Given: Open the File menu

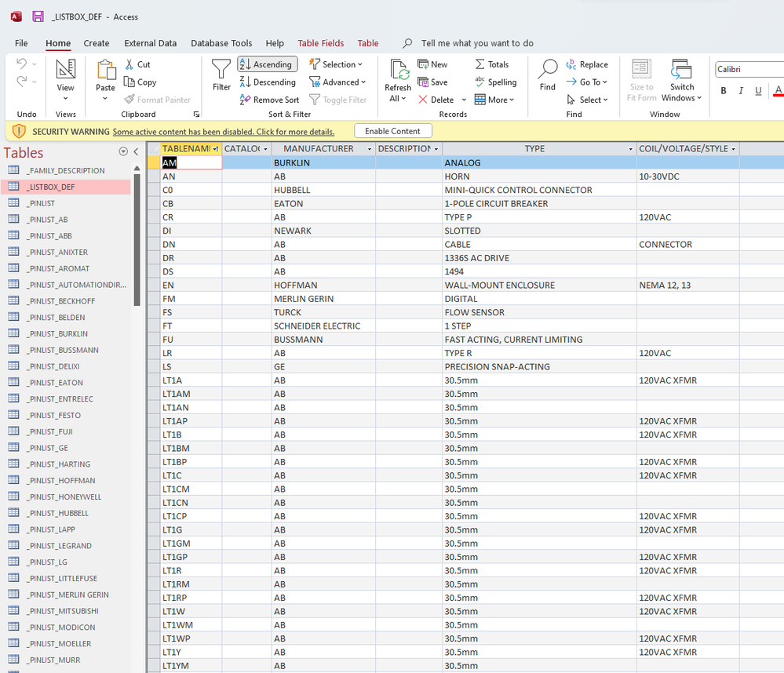Looking at the screenshot, I should [x=21, y=43].
